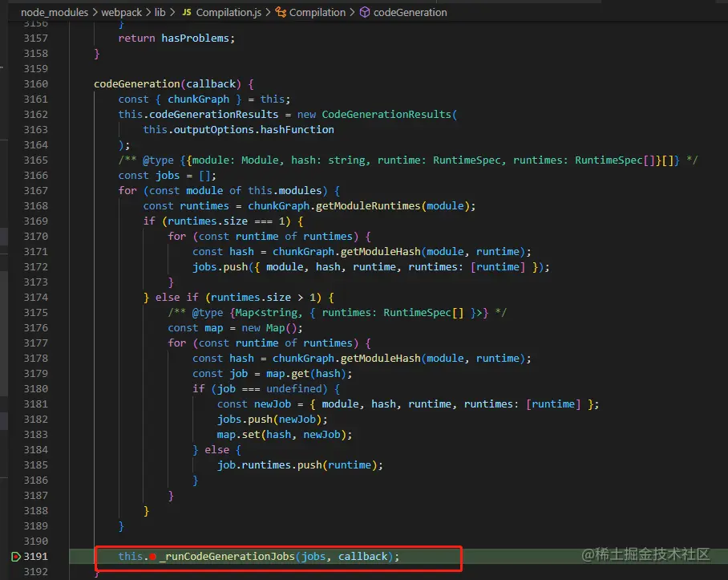
Task: Click line number 3157
Action: (x=36, y=38)
